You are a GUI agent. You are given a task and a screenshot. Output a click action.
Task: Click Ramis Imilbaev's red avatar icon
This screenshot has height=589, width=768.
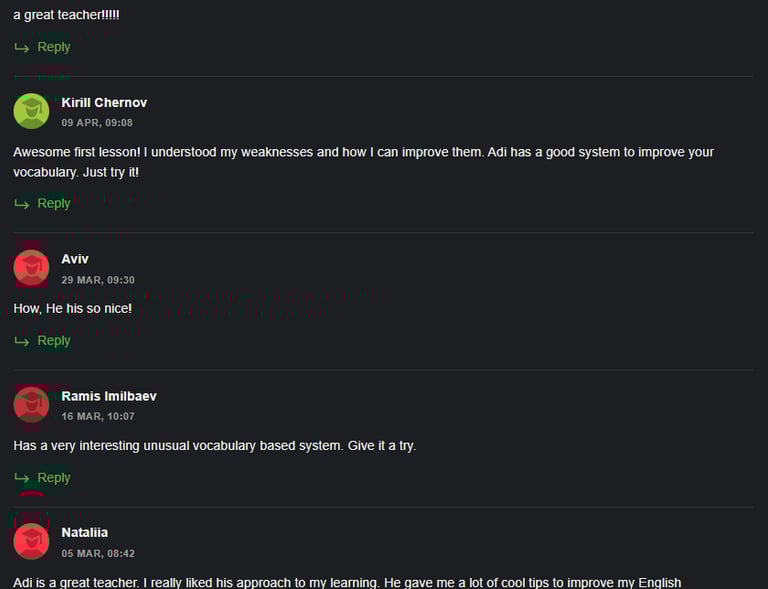31,405
